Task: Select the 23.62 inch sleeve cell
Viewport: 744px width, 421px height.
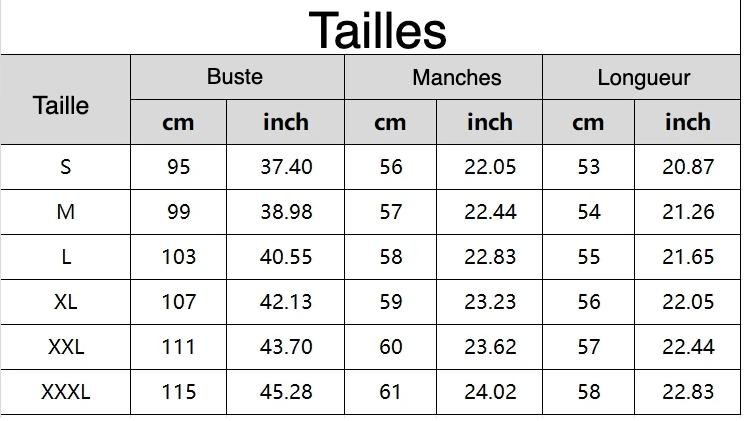Action: [490, 347]
